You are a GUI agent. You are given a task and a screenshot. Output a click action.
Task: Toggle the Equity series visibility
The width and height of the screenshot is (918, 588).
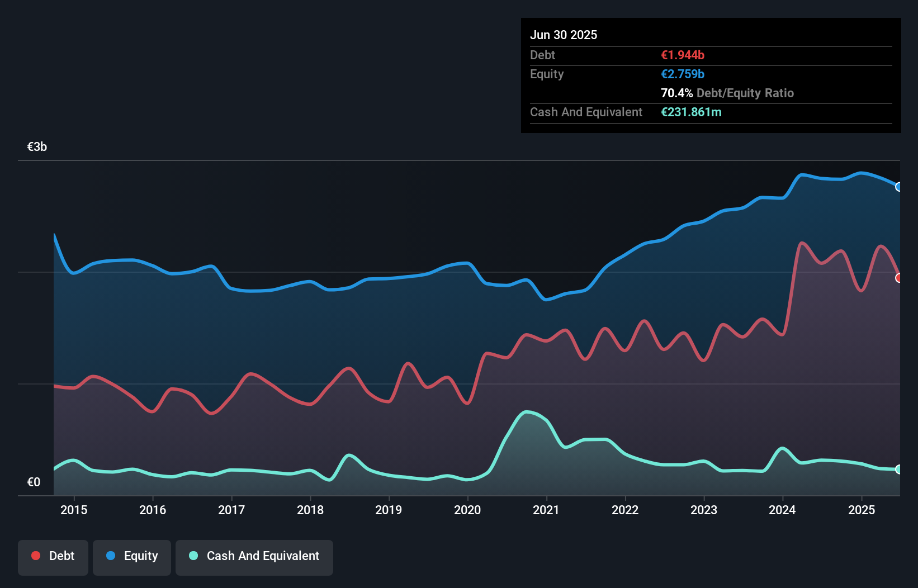[x=132, y=557]
